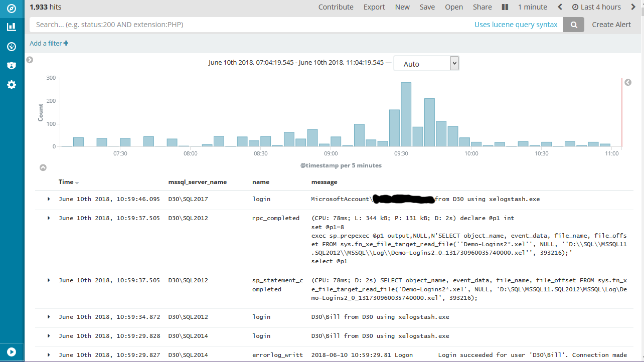This screenshot has height=362, width=644.
Task: Open Visualize from the left sidebar
Action: 11,27
